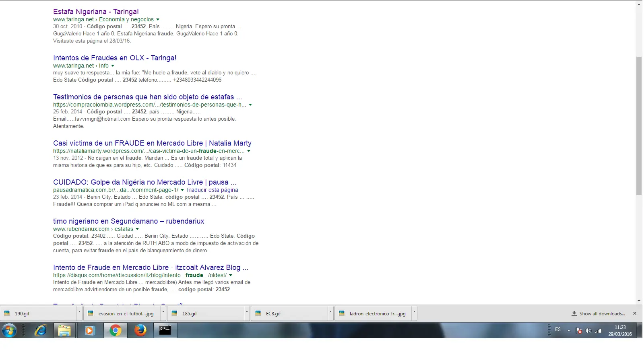Click the 185.gif download file icon
Image resolution: width=644 pixels, height=362 pixels.
point(174,313)
